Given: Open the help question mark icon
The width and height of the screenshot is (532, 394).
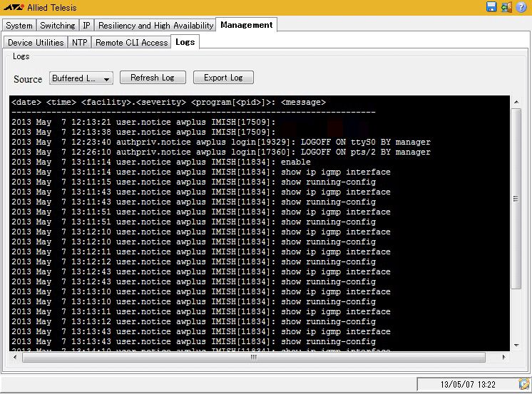Looking at the screenshot, I should [x=521, y=7].
